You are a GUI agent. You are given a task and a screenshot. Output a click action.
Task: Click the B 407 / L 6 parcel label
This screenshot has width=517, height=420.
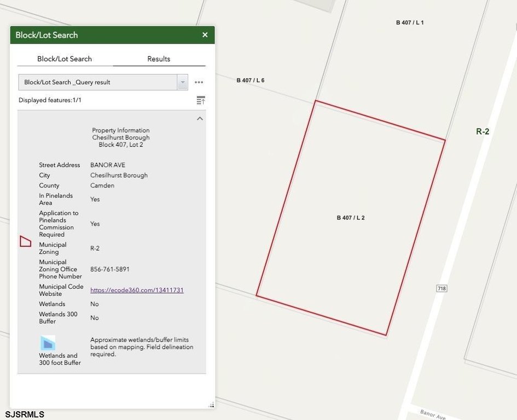pos(250,80)
